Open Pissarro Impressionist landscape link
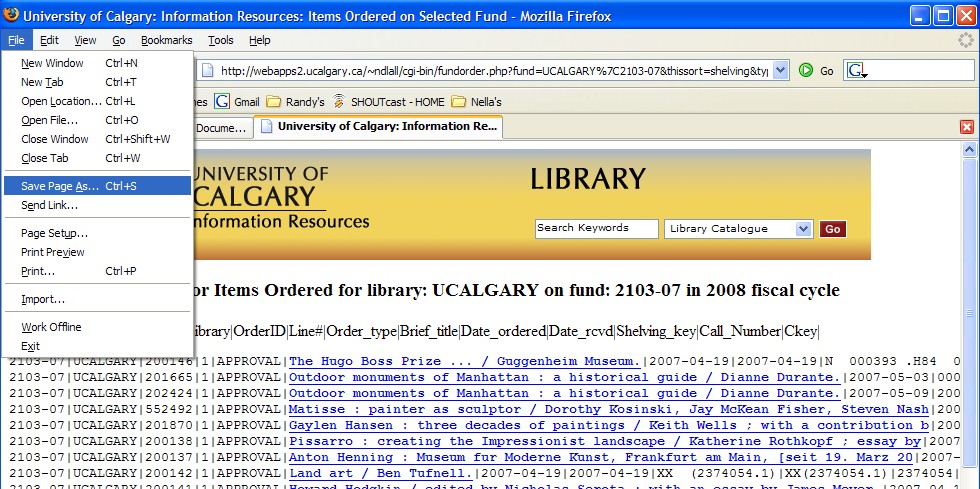980x489 pixels. pos(605,441)
